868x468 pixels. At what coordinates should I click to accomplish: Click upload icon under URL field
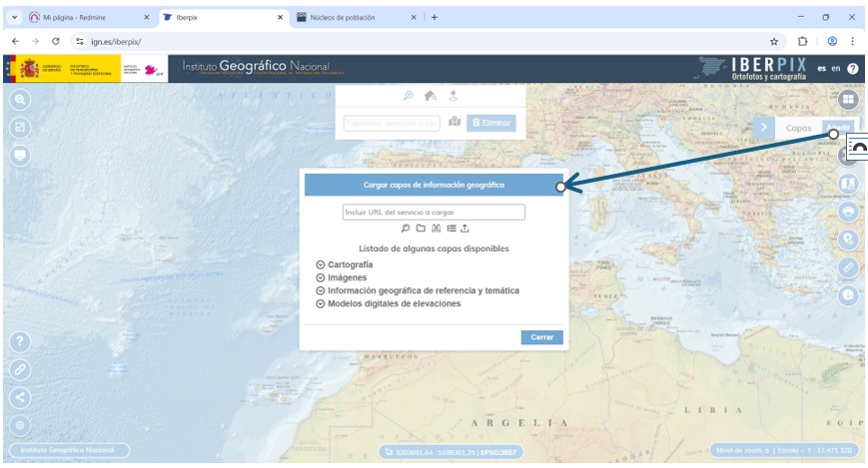pyautogui.click(x=464, y=229)
